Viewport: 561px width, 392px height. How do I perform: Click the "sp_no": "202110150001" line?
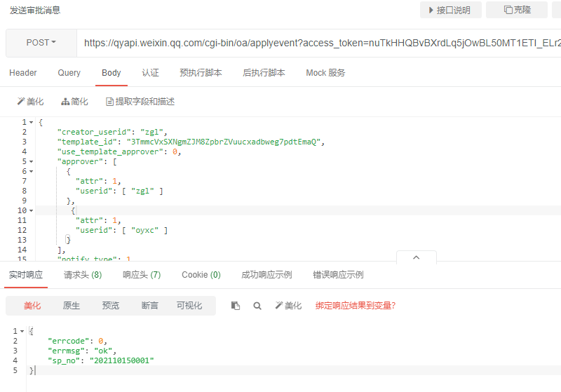[x=101, y=360]
